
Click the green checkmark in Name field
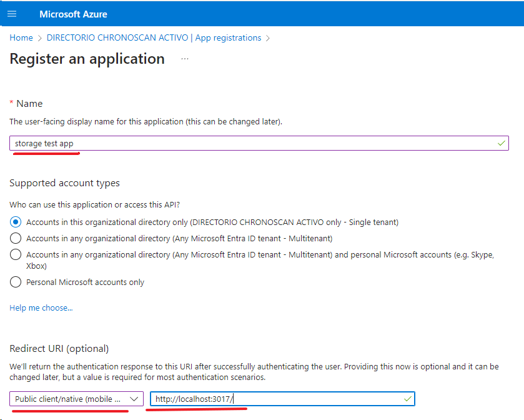(x=501, y=143)
